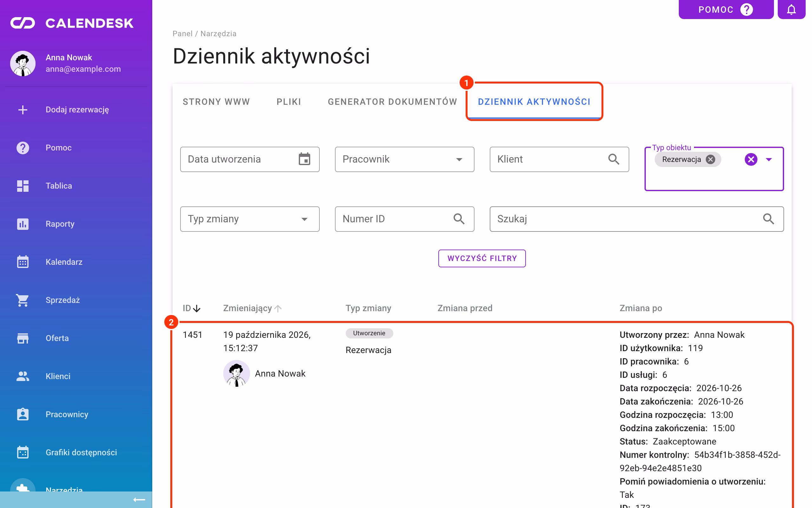Remove the Rezerwacja chip from Typ obiektu
The image size is (812, 508).
tap(710, 159)
